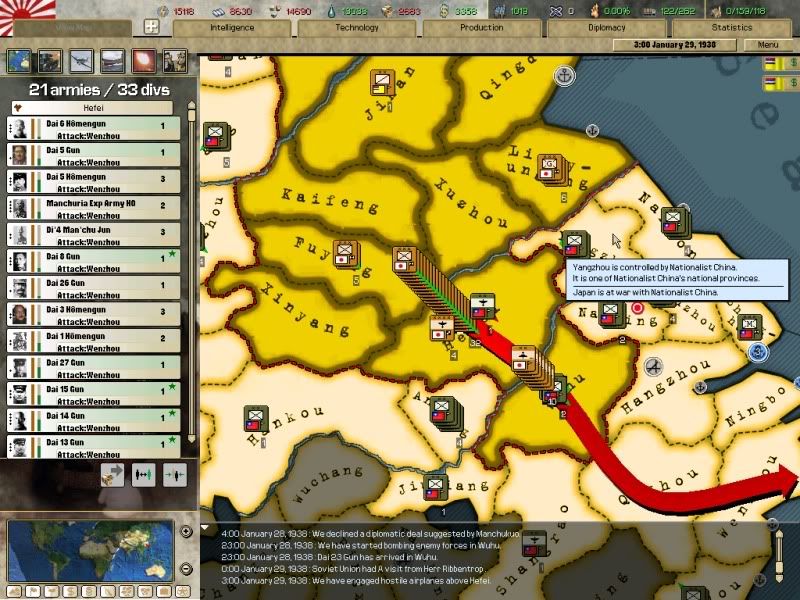Click the reorganize divisions button with arrow
The height and width of the screenshot is (600, 800).
coord(113,475)
